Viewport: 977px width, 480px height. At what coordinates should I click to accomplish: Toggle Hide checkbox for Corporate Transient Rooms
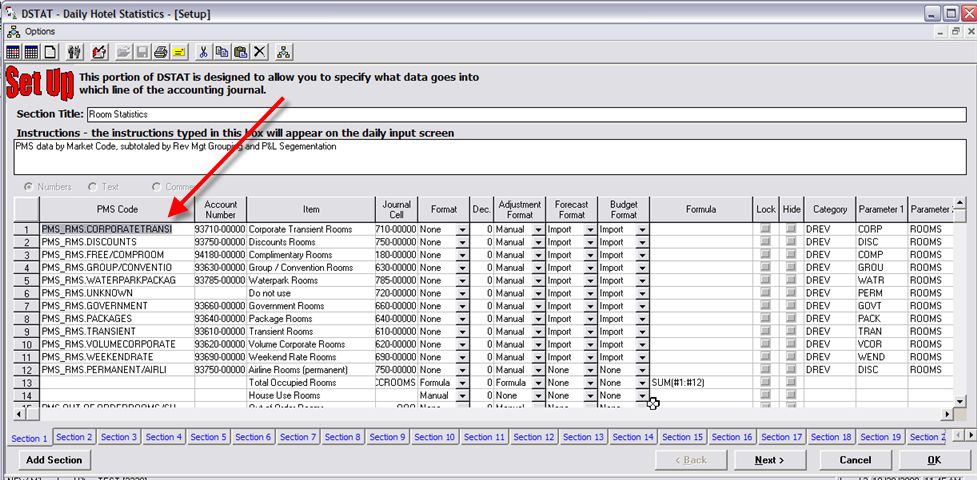click(791, 229)
